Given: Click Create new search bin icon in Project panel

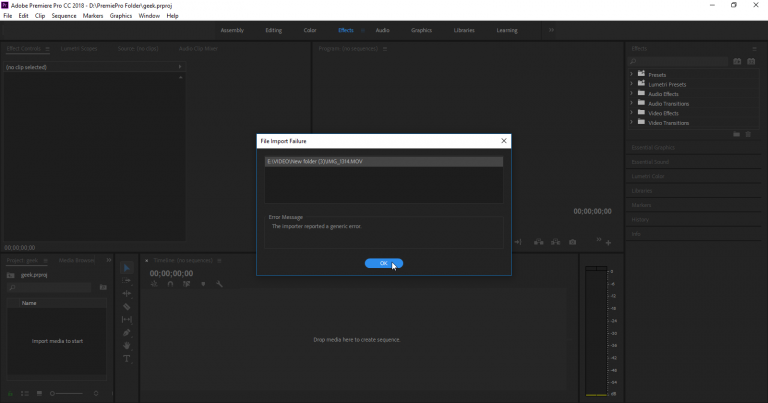Looking at the screenshot, I should (103, 287).
